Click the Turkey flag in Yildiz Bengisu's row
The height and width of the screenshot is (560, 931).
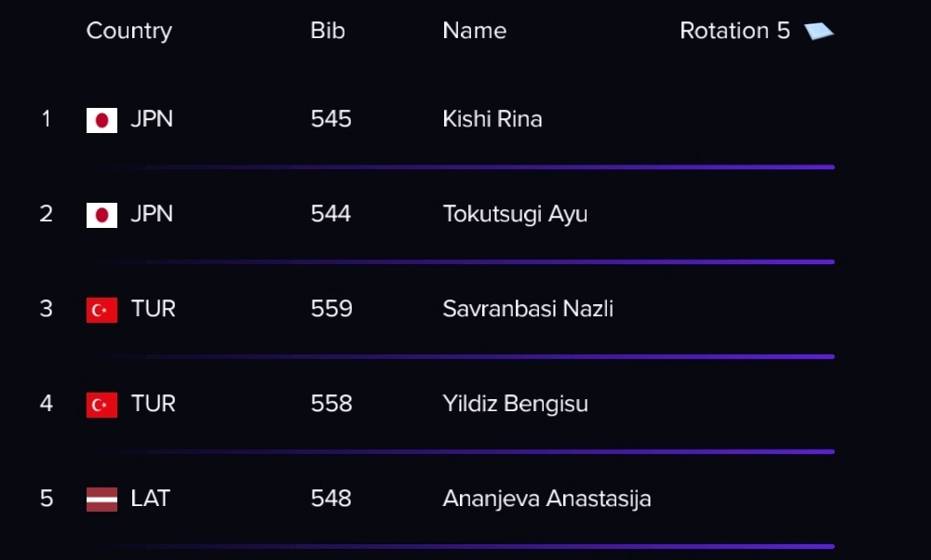click(101, 406)
